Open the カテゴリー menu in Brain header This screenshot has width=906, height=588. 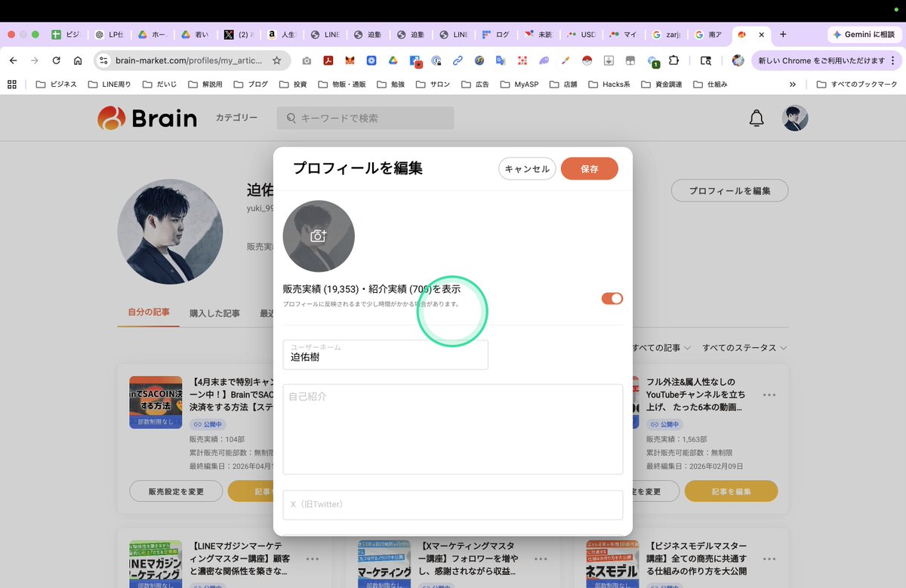pyautogui.click(x=236, y=119)
